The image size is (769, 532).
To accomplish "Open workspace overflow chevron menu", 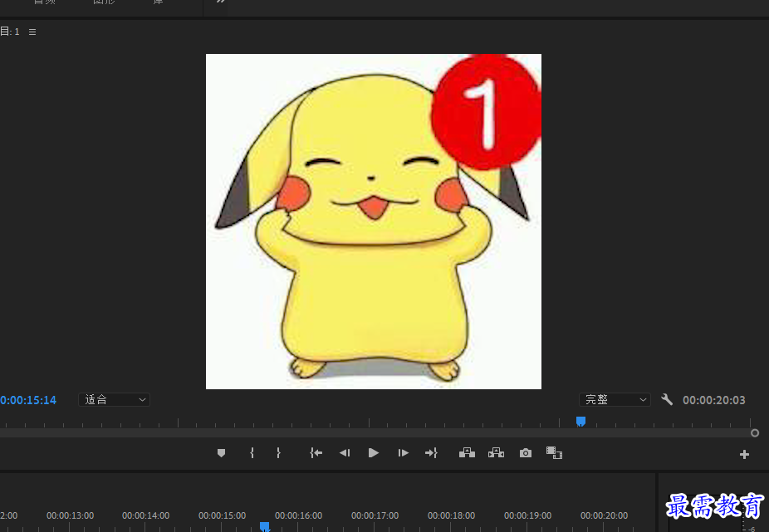I will [x=221, y=2].
